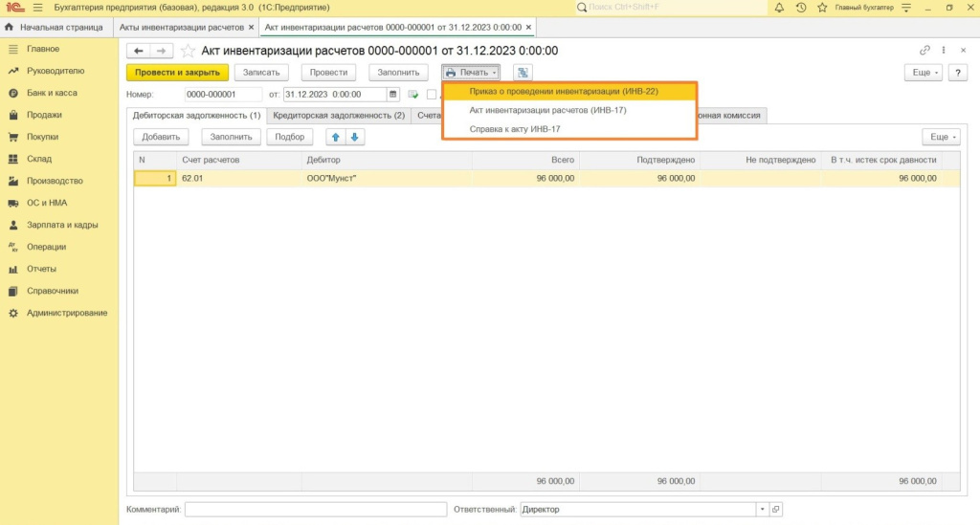Click top toolbar Заполнить button
980x525 pixels.
tap(398, 73)
